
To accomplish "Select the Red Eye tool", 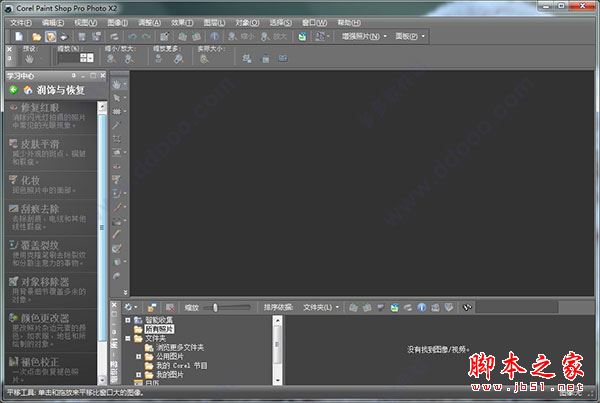I will click(x=117, y=166).
